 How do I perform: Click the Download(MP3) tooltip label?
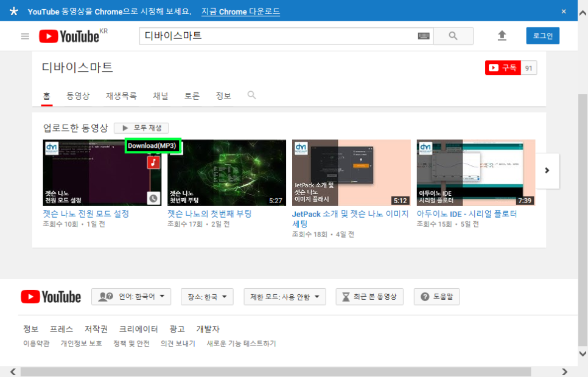click(x=152, y=146)
